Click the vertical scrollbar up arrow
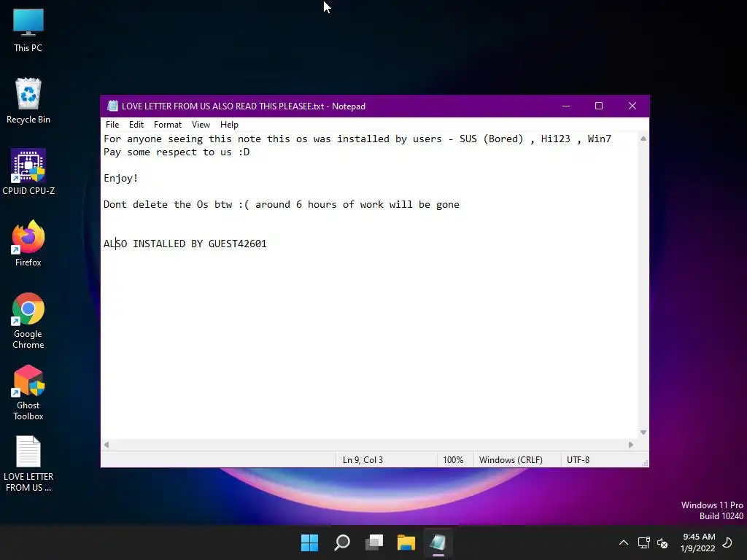747x560 pixels. [643, 139]
